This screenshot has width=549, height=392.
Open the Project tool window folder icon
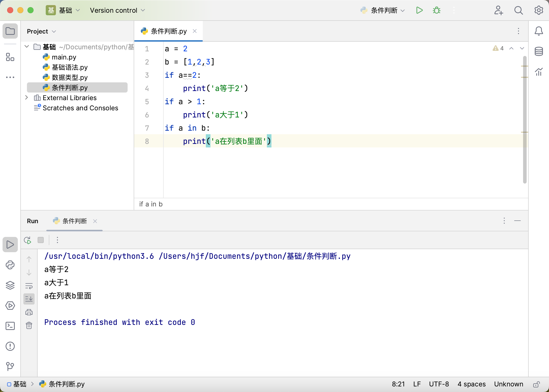[x=10, y=31]
